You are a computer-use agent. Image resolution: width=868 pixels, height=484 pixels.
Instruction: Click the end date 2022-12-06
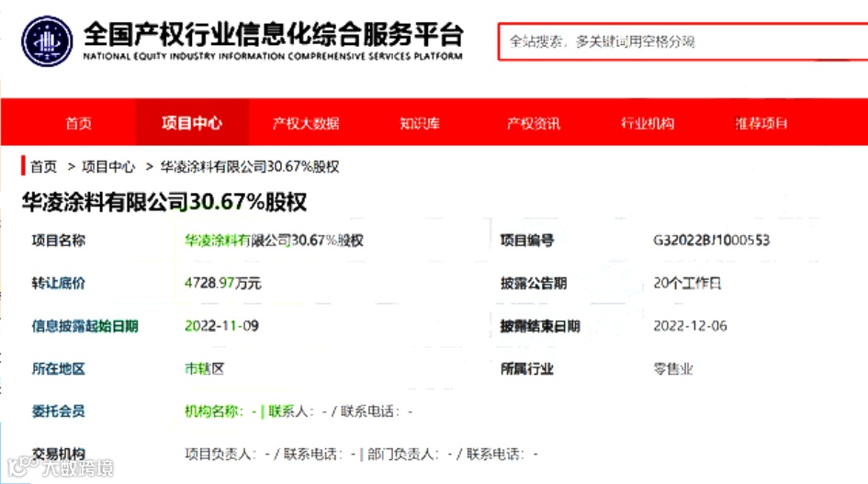(691, 326)
